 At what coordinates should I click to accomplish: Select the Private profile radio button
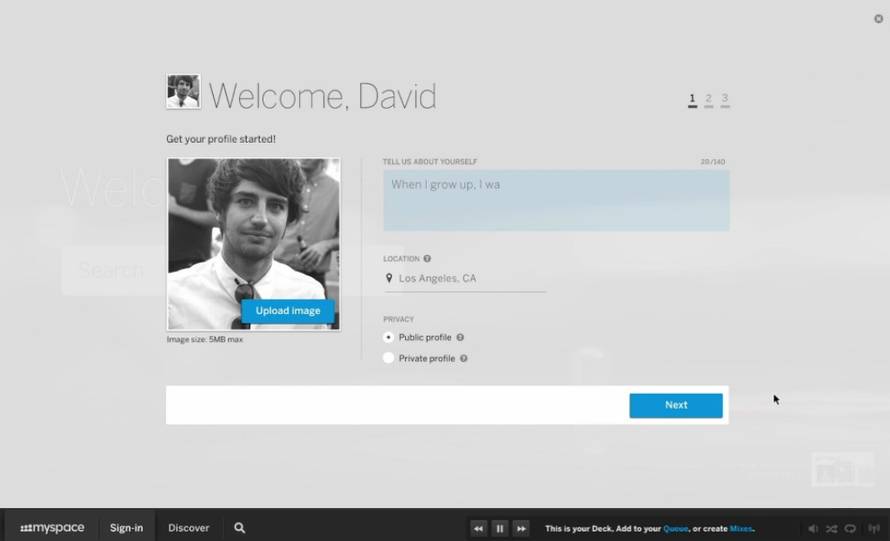pos(388,358)
